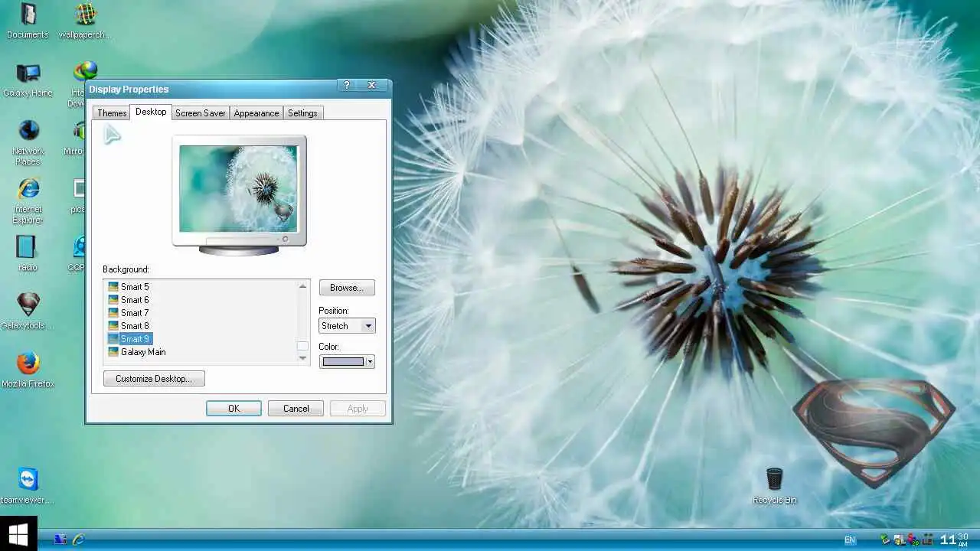The height and width of the screenshot is (551, 980).
Task: Switch to the Screen Saver tab
Action: click(x=201, y=113)
